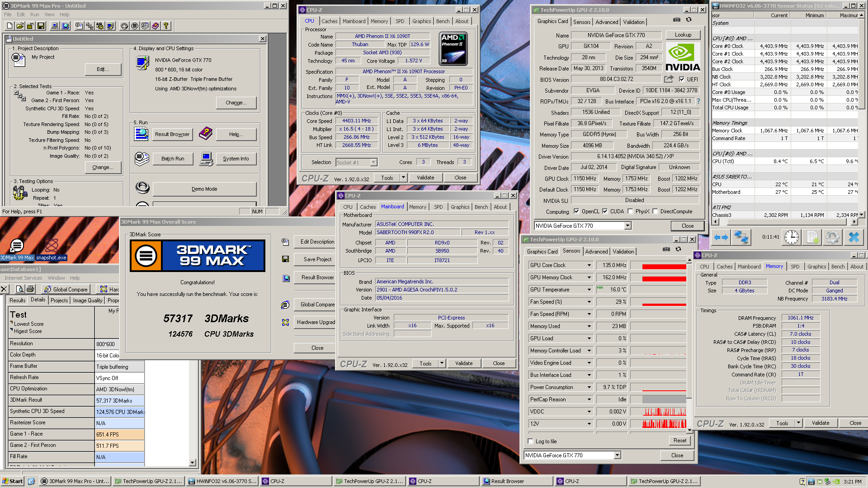868x488 pixels.
Task: Open Socket #1 selection dropdown in CPU-Z
Action: coord(373,163)
